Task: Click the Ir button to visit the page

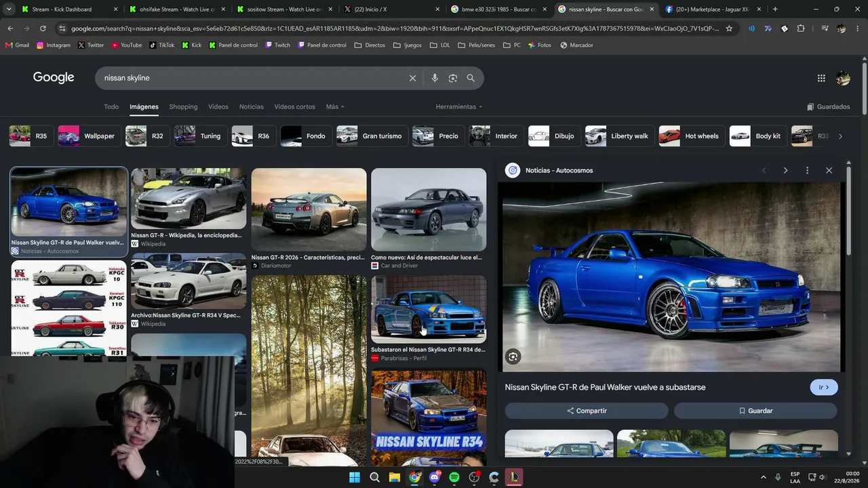Action: (x=824, y=387)
